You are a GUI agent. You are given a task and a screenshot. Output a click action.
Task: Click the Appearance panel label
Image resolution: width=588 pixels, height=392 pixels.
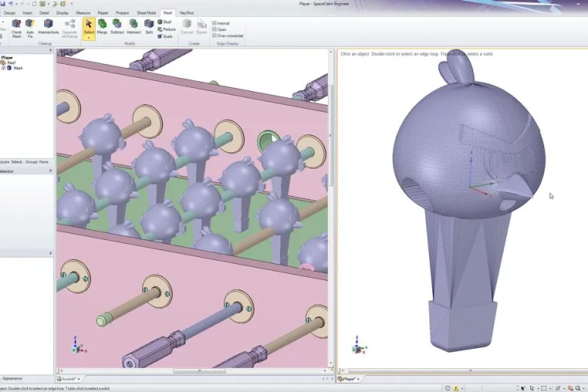pyautogui.click(x=12, y=378)
